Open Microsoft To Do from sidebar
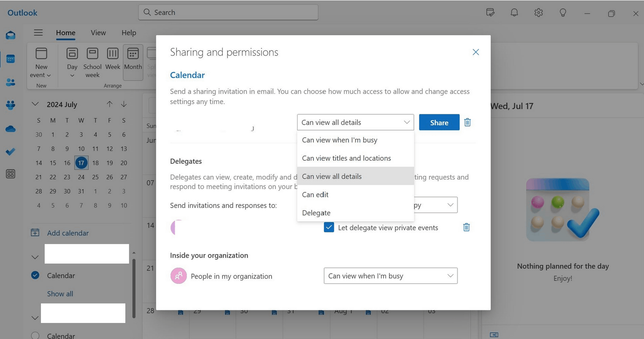Image resolution: width=644 pixels, height=339 pixels. [10, 151]
